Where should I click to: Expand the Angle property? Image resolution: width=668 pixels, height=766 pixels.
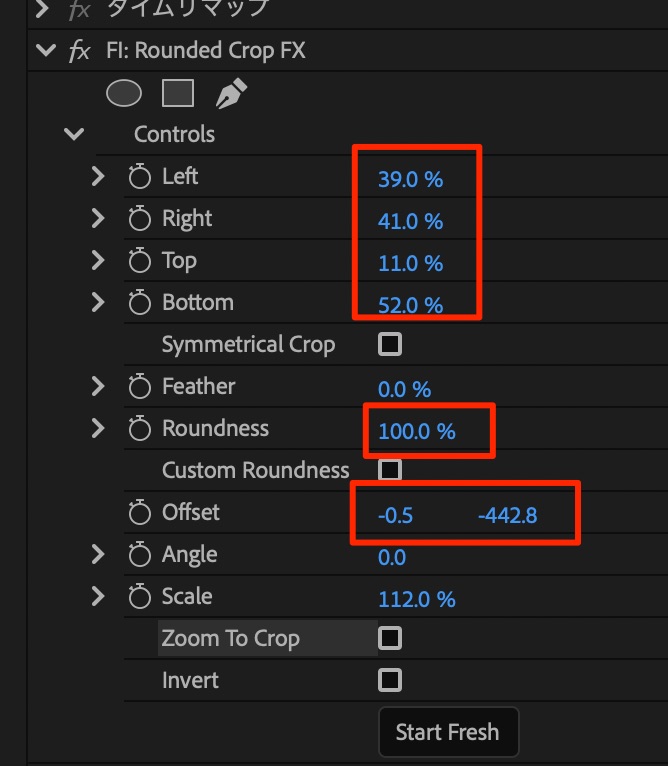(x=97, y=554)
